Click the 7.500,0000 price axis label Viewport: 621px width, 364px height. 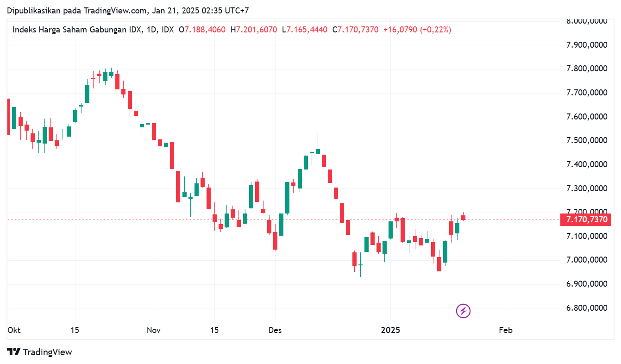pyautogui.click(x=587, y=141)
